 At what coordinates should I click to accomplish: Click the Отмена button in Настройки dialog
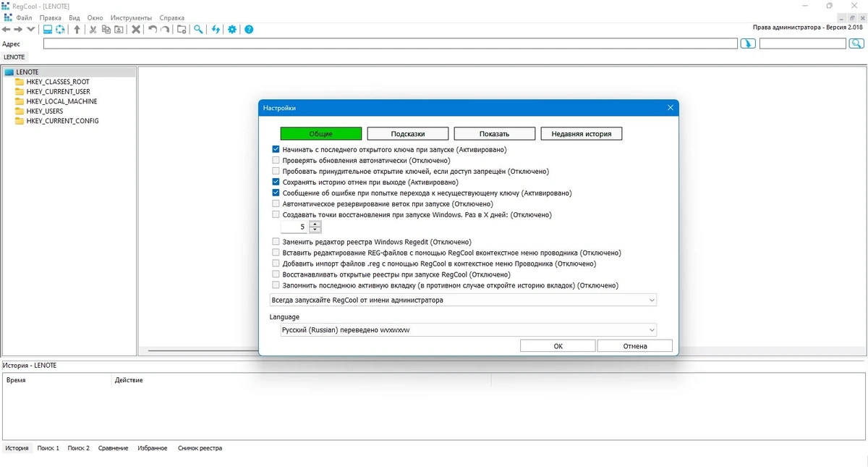tap(635, 346)
